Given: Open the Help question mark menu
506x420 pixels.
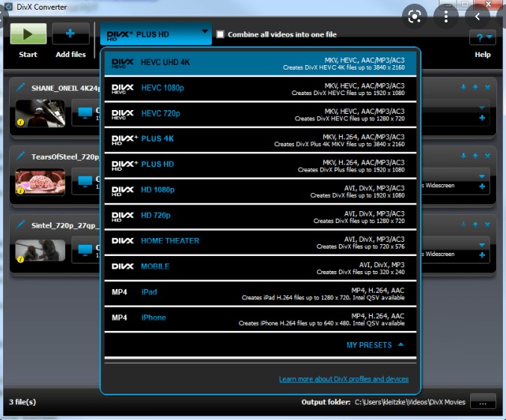Looking at the screenshot, I should tap(483, 37).
